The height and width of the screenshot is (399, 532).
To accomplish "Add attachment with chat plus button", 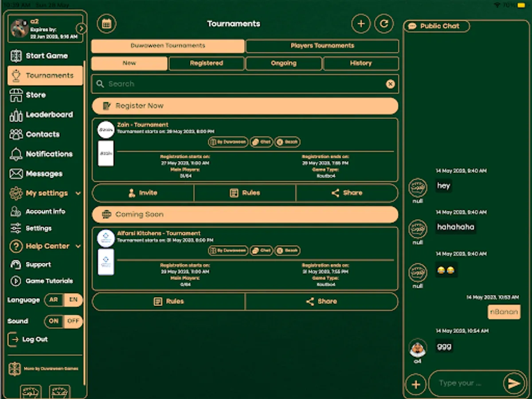I will [x=416, y=384].
